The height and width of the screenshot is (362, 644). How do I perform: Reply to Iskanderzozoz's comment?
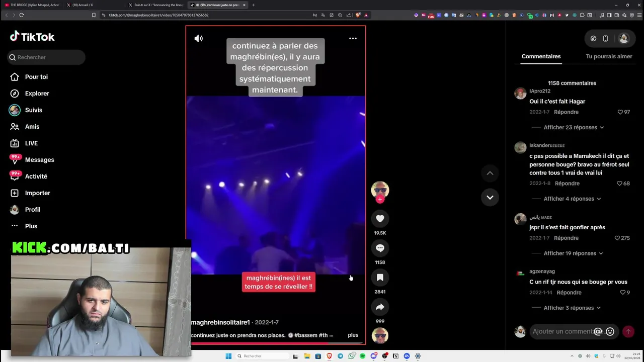(x=567, y=184)
